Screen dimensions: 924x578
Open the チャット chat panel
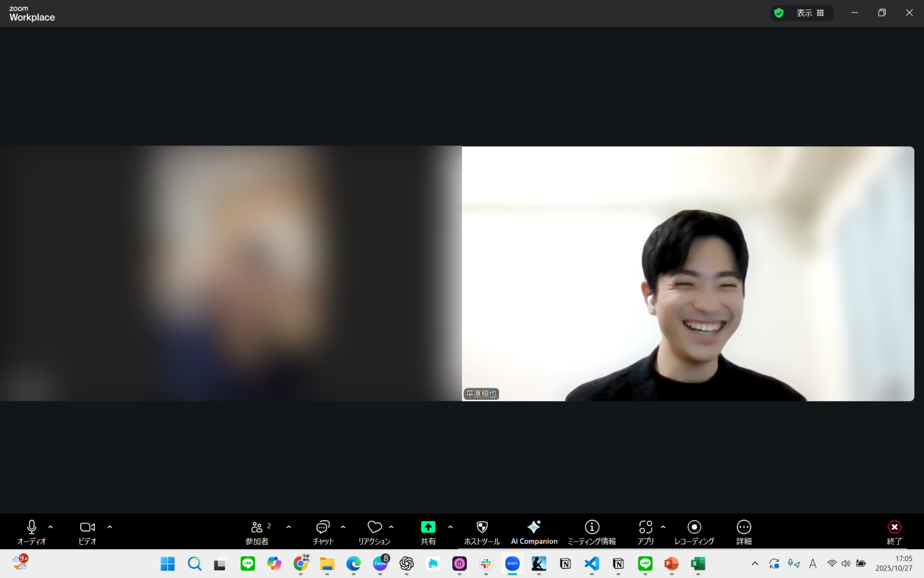(x=323, y=533)
